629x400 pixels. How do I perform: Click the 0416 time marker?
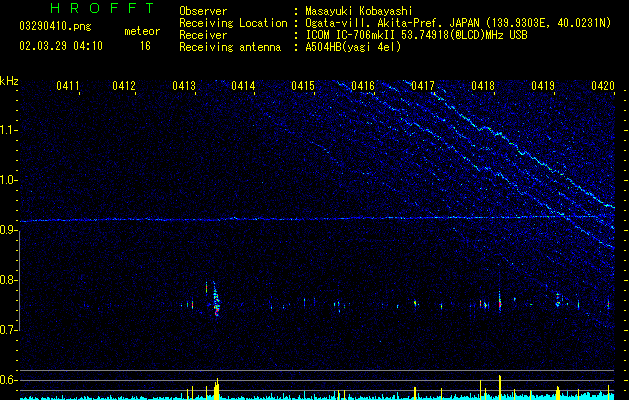[x=363, y=86]
